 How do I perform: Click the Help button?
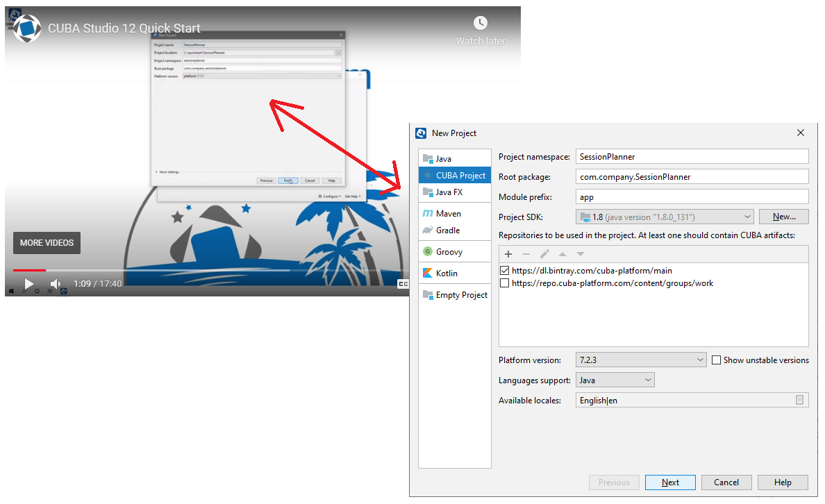[783, 482]
